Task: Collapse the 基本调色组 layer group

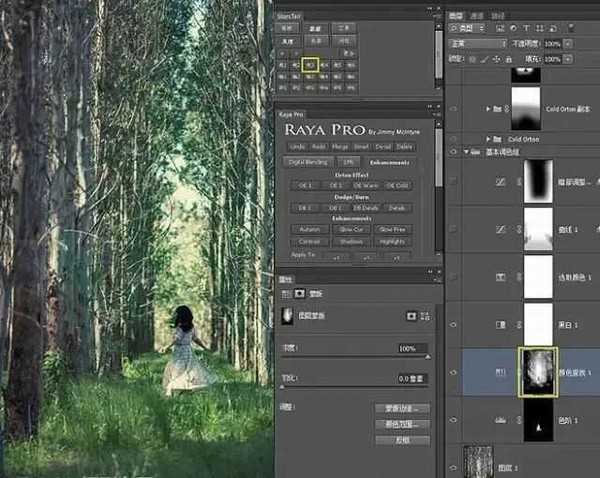Action: click(468, 153)
